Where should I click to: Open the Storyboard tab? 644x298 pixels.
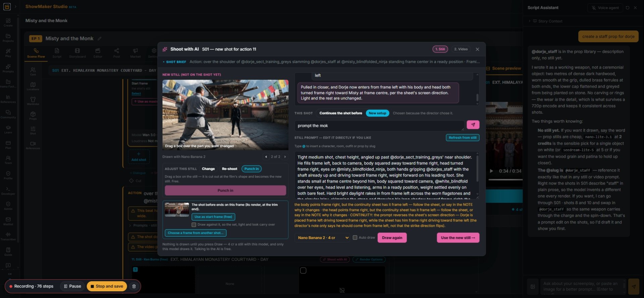tap(77, 53)
